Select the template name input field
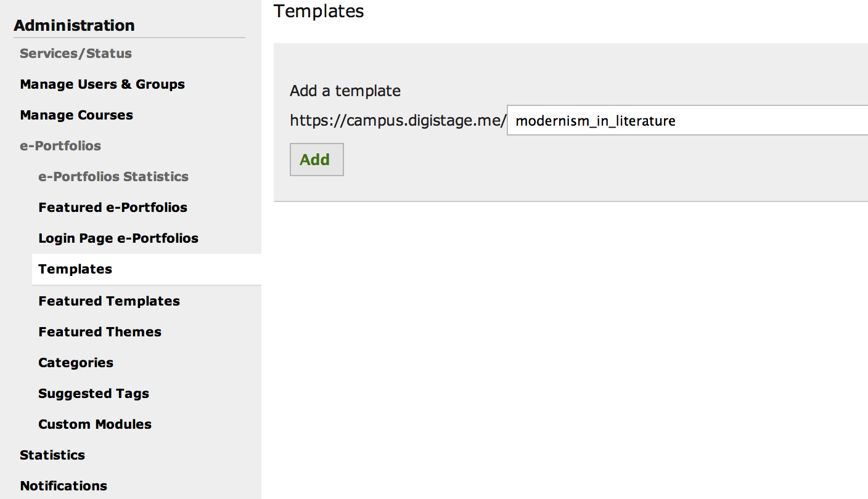Viewport: 868px width, 499px height. point(678,121)
